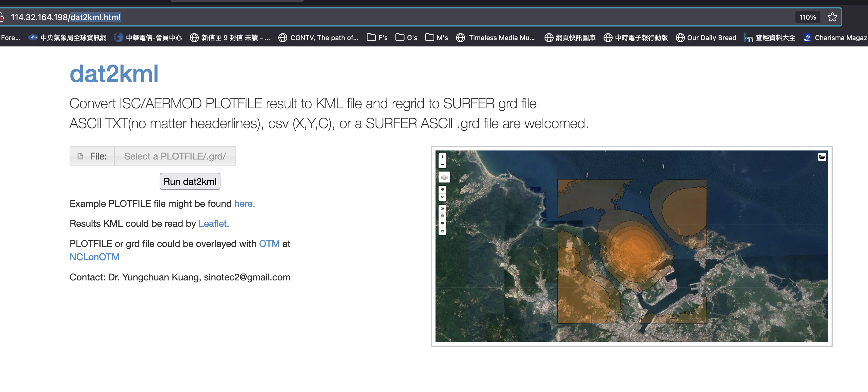868x392 pixels.
Task: Zoom out on the map
Action: (x=442, y=165)
